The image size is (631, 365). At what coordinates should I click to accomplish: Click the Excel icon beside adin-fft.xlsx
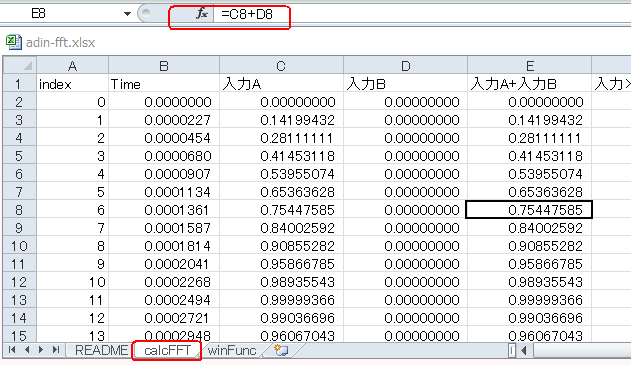14,42
